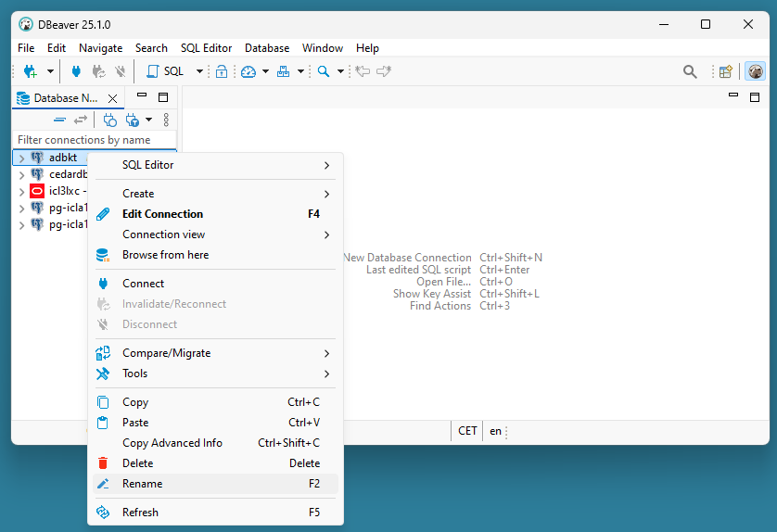Click the Disconnect toolbar icon
Screen dimensions: 777x532
pos(121,71)
